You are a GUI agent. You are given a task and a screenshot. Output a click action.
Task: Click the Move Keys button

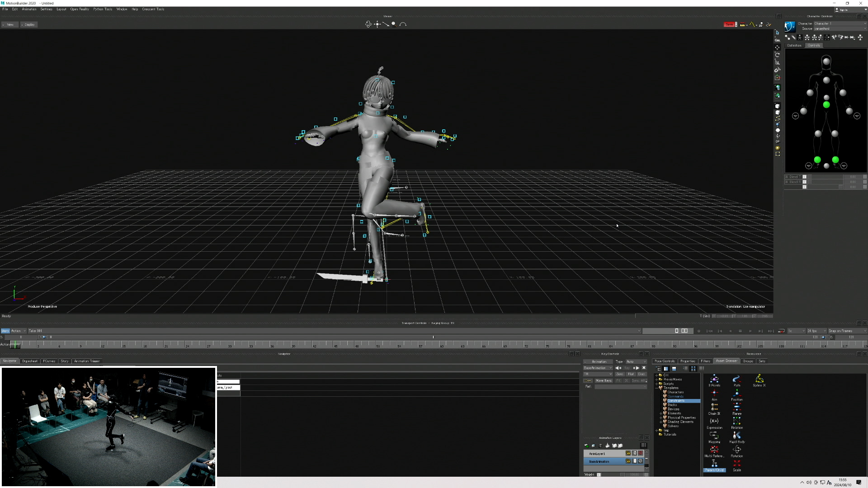point(603,380)
